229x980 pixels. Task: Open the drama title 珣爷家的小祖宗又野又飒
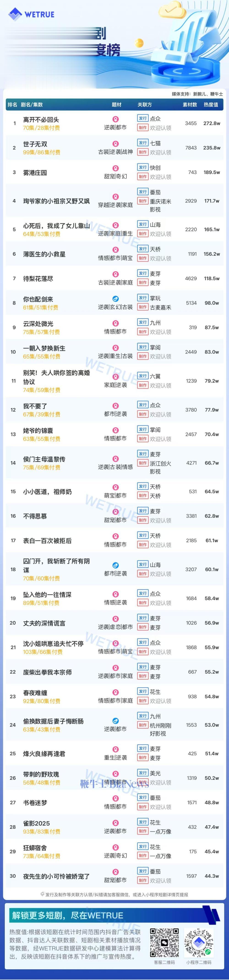tap(56, 201)
